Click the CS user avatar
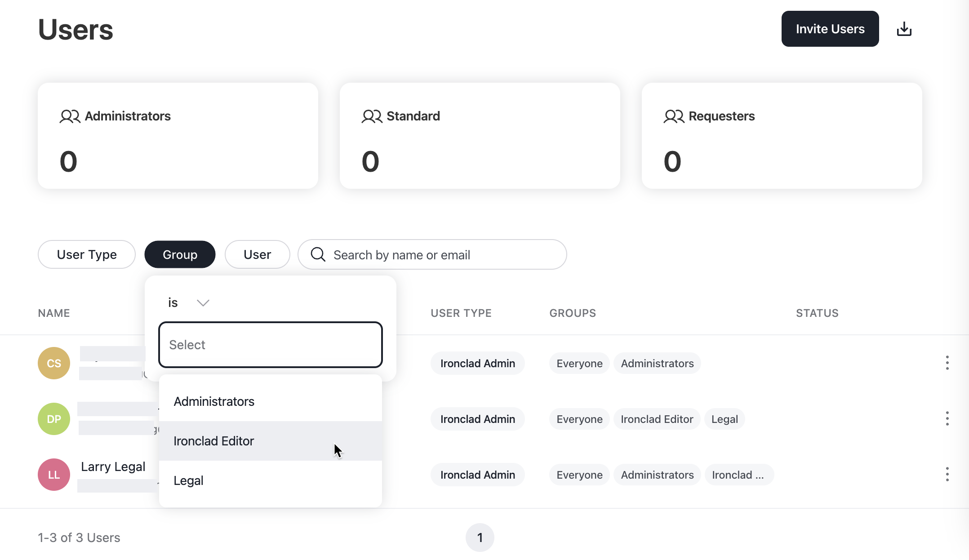 click(x=54, y=363)
